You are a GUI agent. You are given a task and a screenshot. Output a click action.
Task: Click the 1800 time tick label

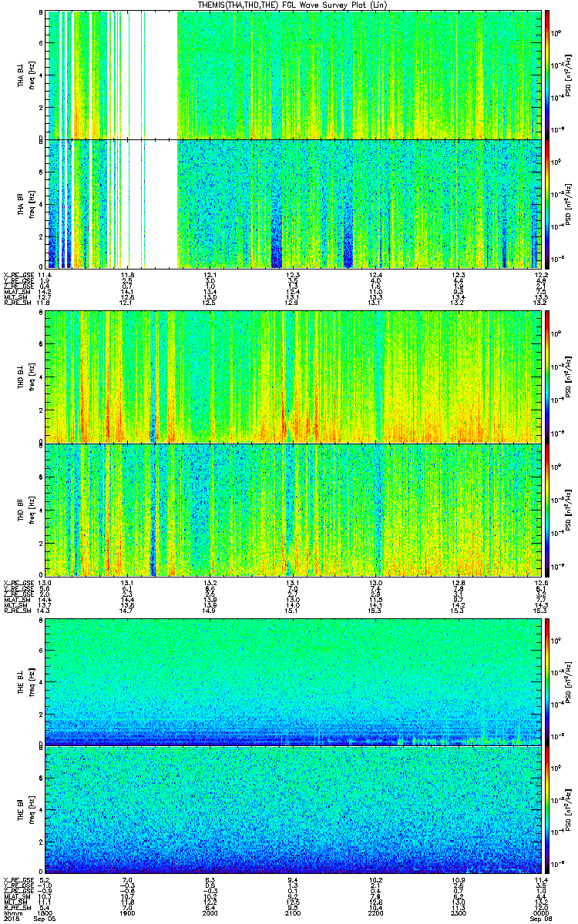tap(46, 913)
